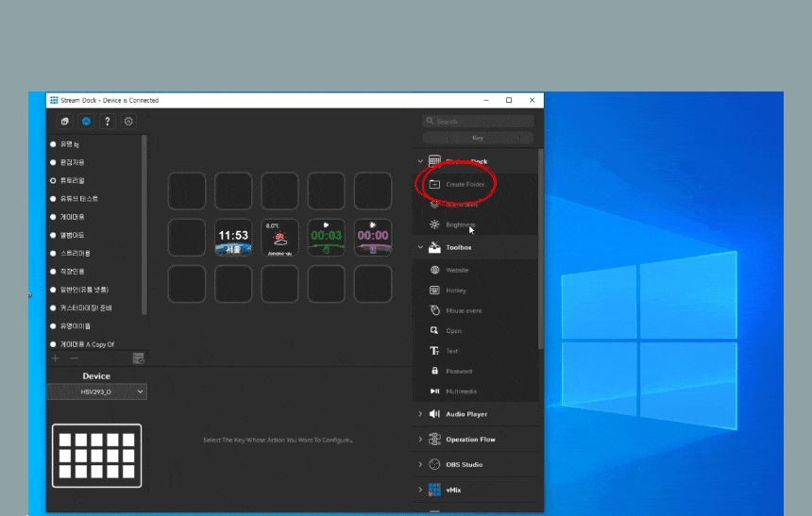Click the Create Folder action icon
Image resolution: width=812 pixels, height=516 pixels.
[434, 185]
